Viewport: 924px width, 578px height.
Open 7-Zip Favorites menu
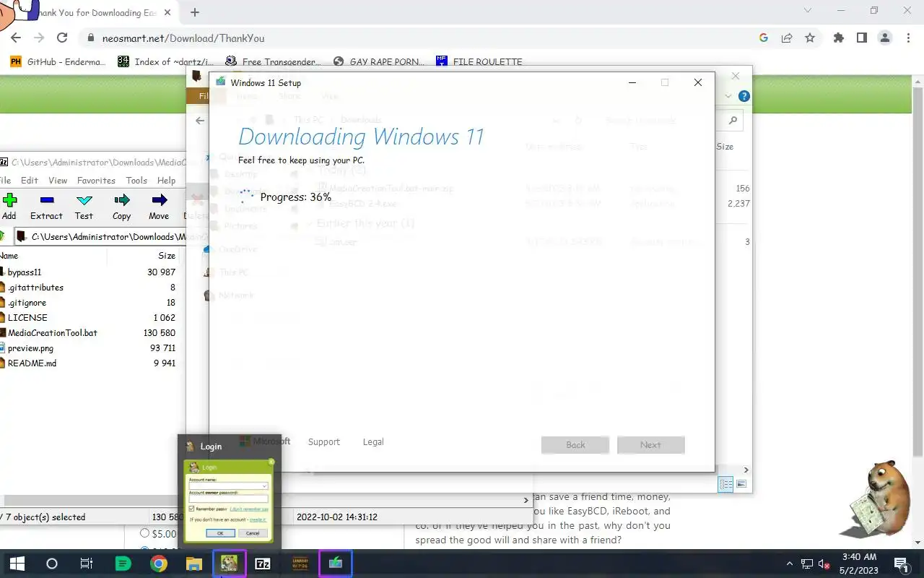coord(96,181)
